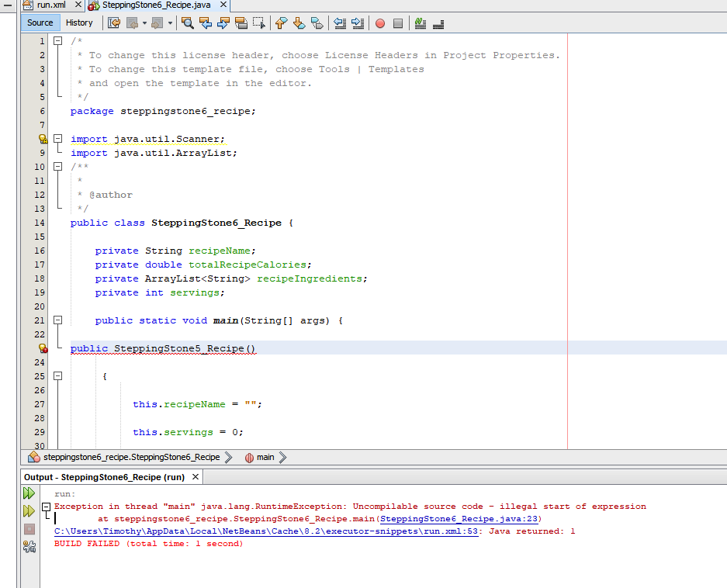This screenshot has width=727, height=588.
Task: Click the 'this.servings = 0;' statement
Action: coord(188,432)
